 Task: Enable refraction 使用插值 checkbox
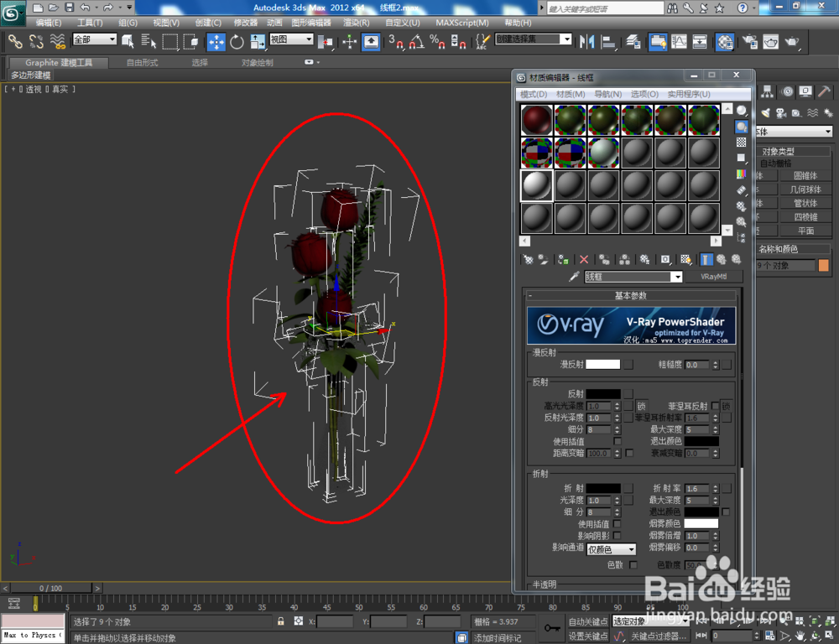(x=618, y=523)
